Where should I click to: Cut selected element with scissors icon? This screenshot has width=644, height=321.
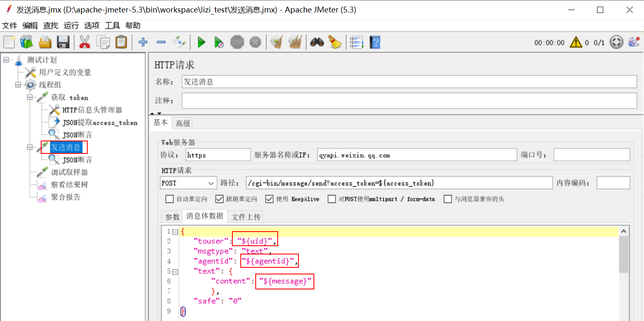tap(84, 42)
